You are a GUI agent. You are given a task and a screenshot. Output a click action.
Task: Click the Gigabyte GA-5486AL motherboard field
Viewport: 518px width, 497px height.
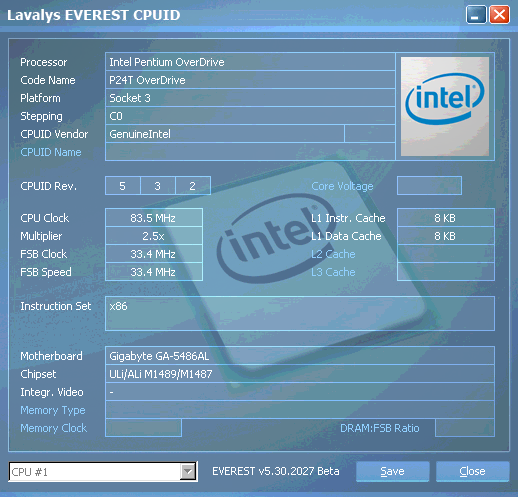pyautogui.click(x=300, y=356)
